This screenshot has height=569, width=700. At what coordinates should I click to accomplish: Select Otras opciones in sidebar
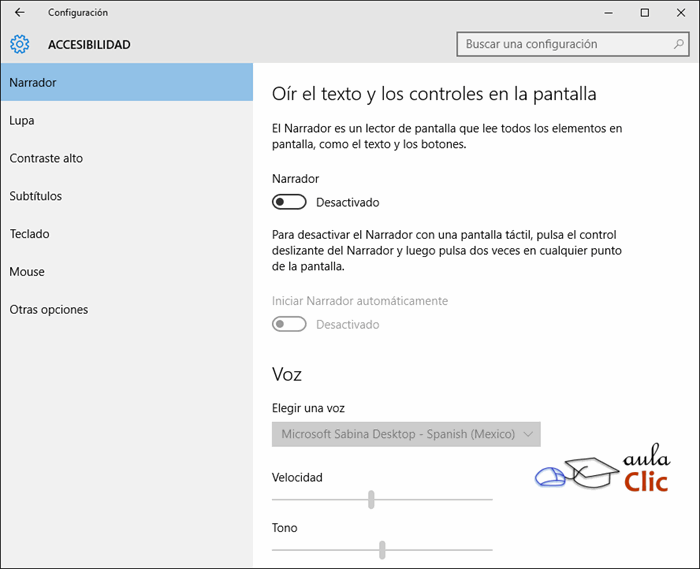pos(49,310)
